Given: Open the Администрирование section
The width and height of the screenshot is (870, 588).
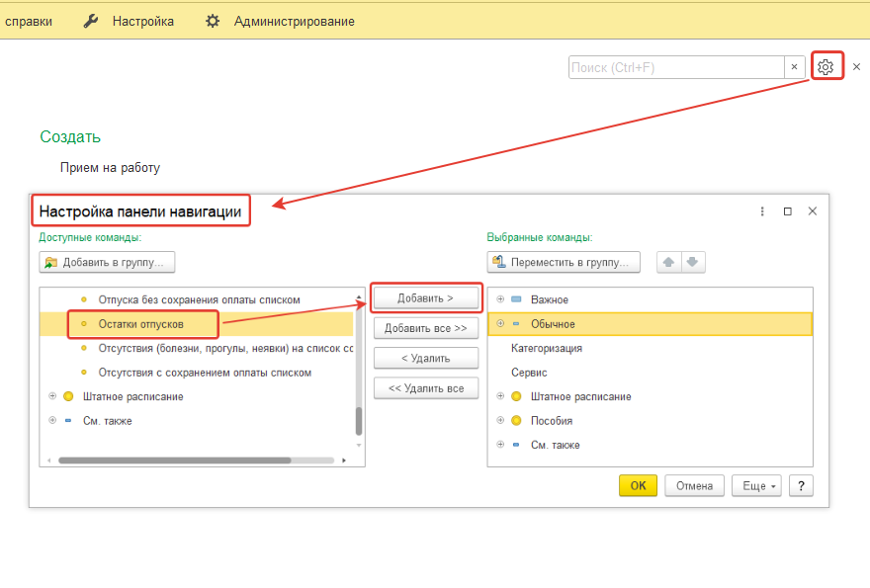Looking at the screenshot, I should (280, 21).
